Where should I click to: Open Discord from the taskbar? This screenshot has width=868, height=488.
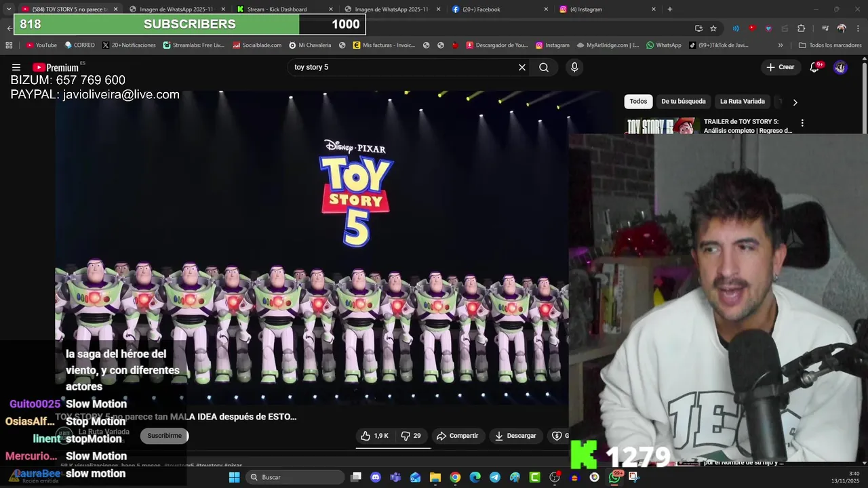point(376,477)
